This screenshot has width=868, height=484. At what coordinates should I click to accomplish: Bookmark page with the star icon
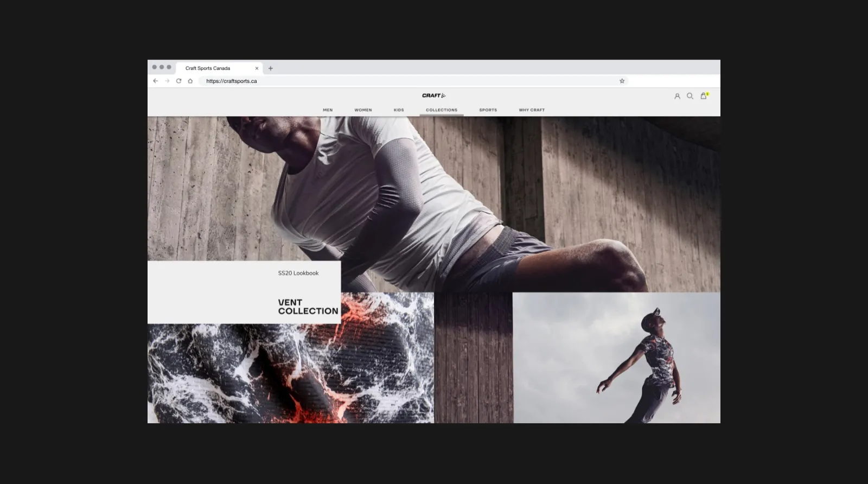(622, 81)
